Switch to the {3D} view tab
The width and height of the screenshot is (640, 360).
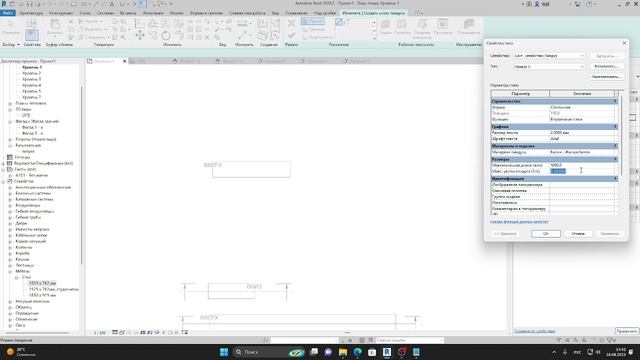point(141,61)
